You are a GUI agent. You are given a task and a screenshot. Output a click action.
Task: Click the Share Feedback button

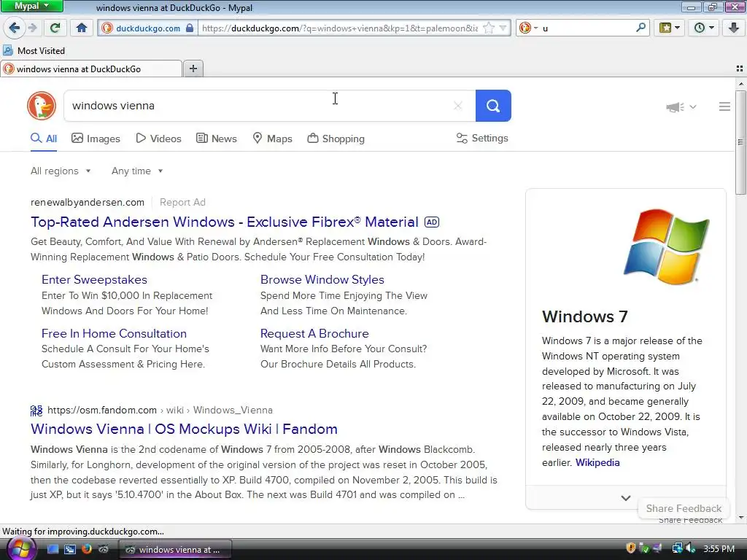click(x=684, y=508)
